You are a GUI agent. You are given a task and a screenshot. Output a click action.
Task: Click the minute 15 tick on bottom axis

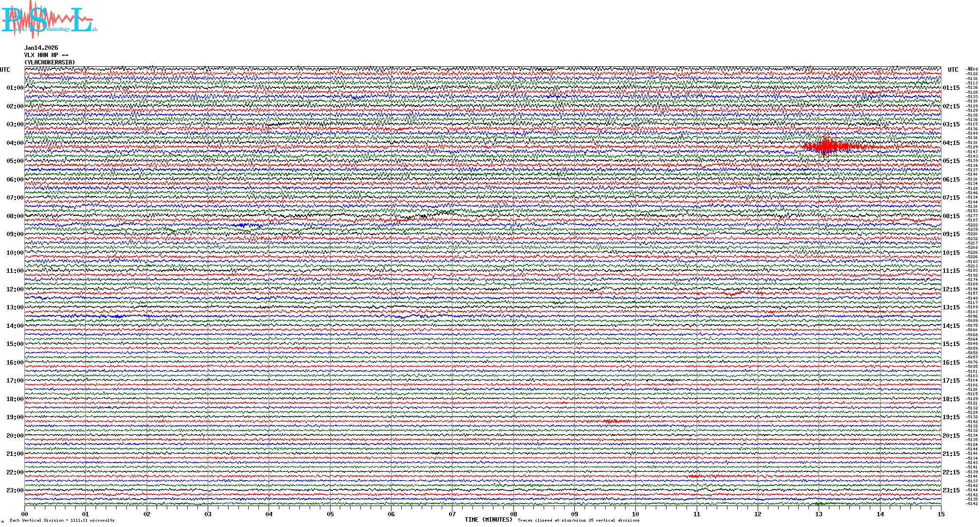[941, 514]
